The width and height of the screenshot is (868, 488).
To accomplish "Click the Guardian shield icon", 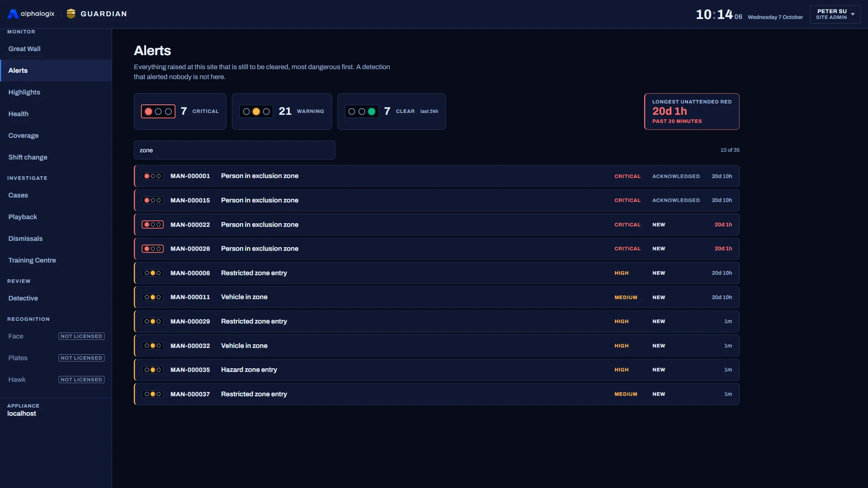I will (71, 14).
